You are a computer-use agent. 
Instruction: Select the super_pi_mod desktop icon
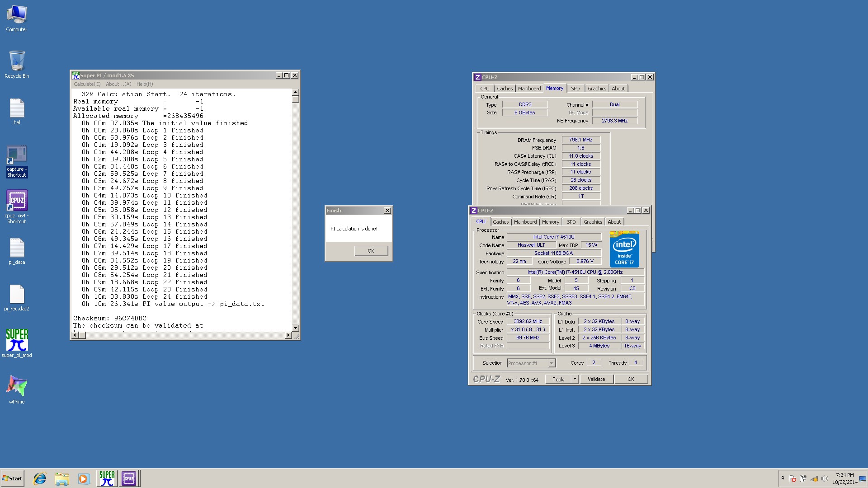click(x=17, y=343)
